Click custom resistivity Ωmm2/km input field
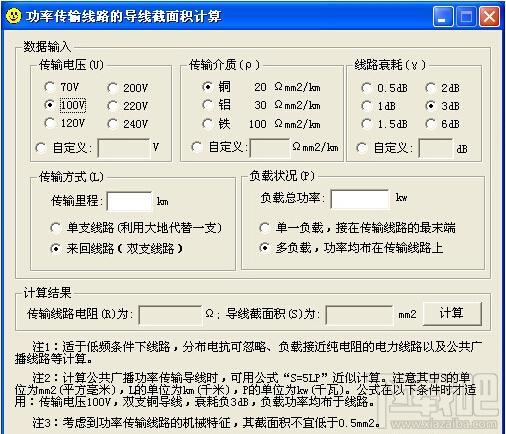The width and height of the screenshot is (506, 434). pyautogui.click(x=269, y=148)
